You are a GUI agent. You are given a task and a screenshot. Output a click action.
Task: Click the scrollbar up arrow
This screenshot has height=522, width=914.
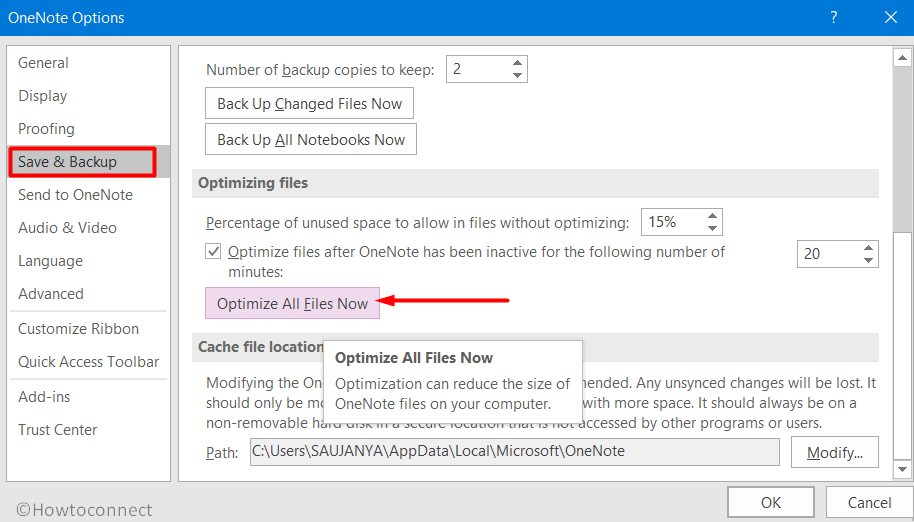[x=902, y=58]
